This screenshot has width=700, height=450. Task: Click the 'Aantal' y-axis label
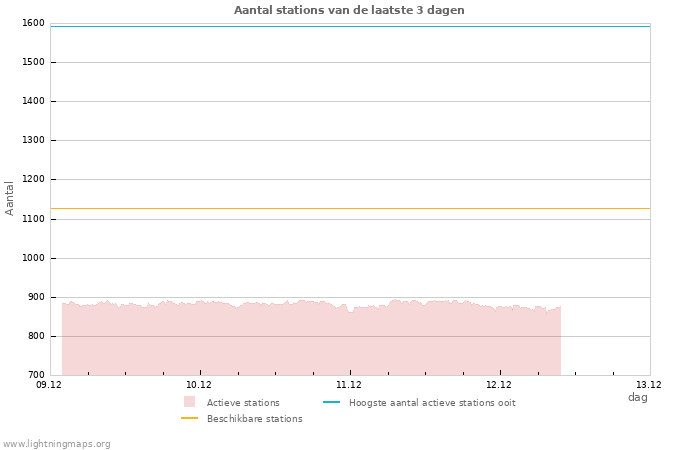[10, 198]
